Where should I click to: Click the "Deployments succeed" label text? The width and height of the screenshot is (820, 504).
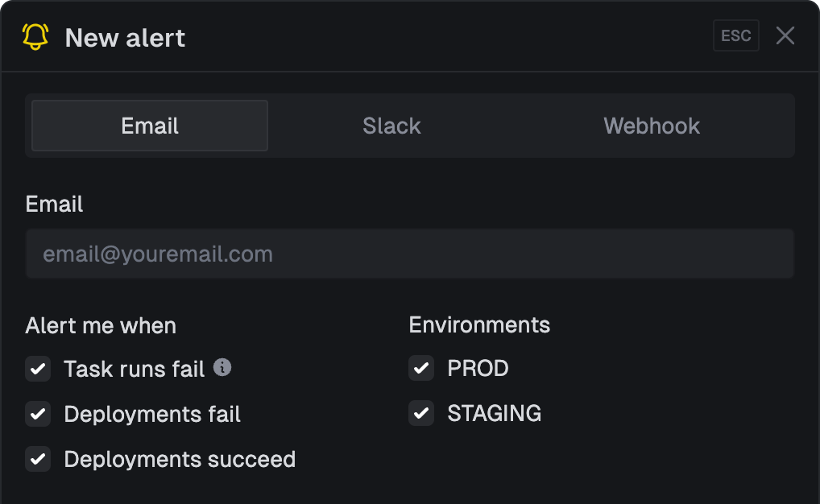(x=180, y=459)
